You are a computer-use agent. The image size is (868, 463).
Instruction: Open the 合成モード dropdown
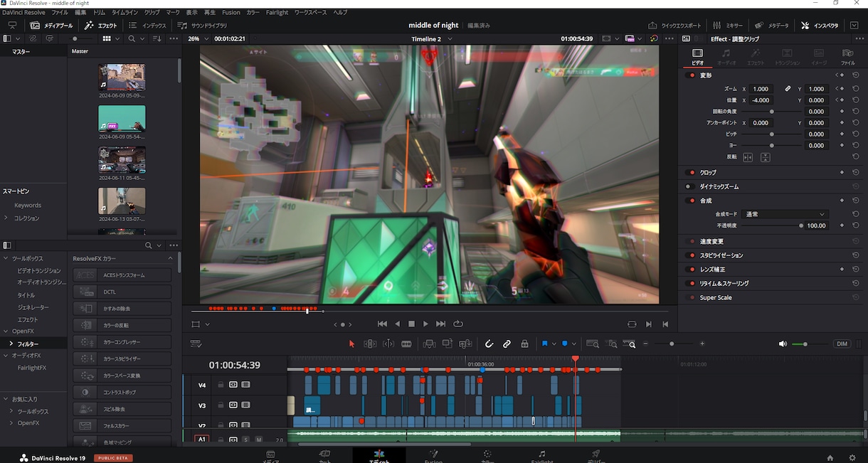coord(785,214)
